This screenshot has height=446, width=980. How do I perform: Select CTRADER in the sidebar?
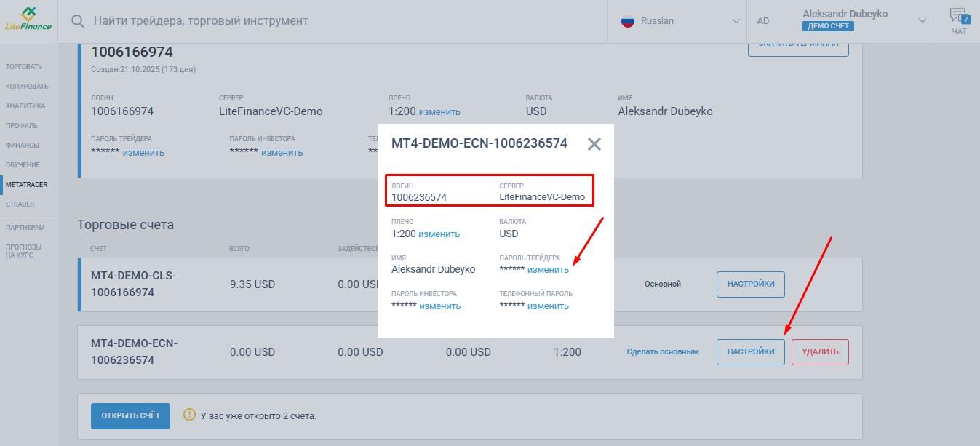(x=20, y=204)
